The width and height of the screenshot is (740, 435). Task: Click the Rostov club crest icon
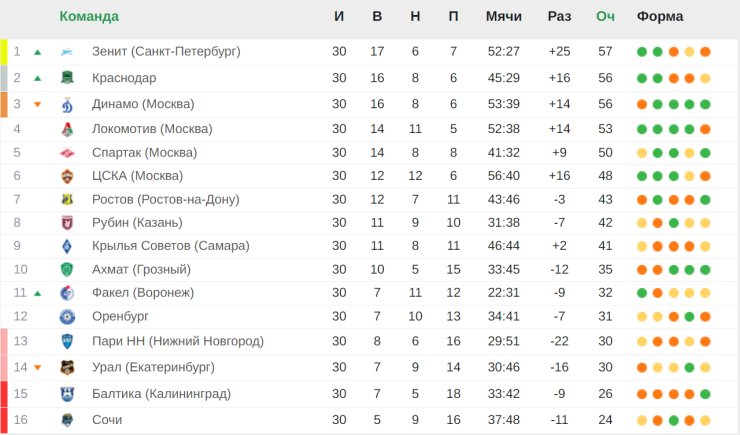67,200
